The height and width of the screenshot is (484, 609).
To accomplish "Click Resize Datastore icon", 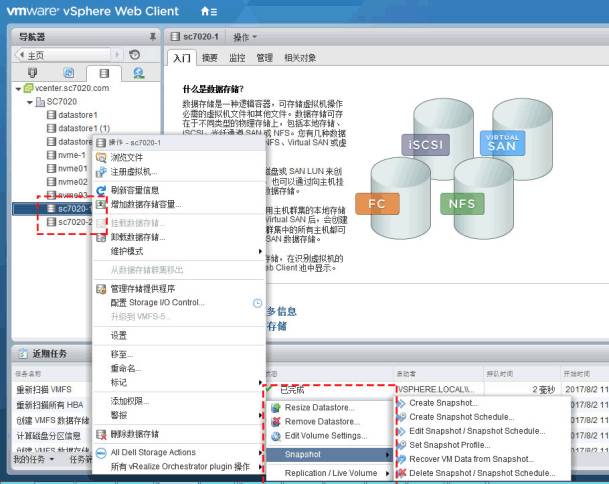I will point(276,407).
